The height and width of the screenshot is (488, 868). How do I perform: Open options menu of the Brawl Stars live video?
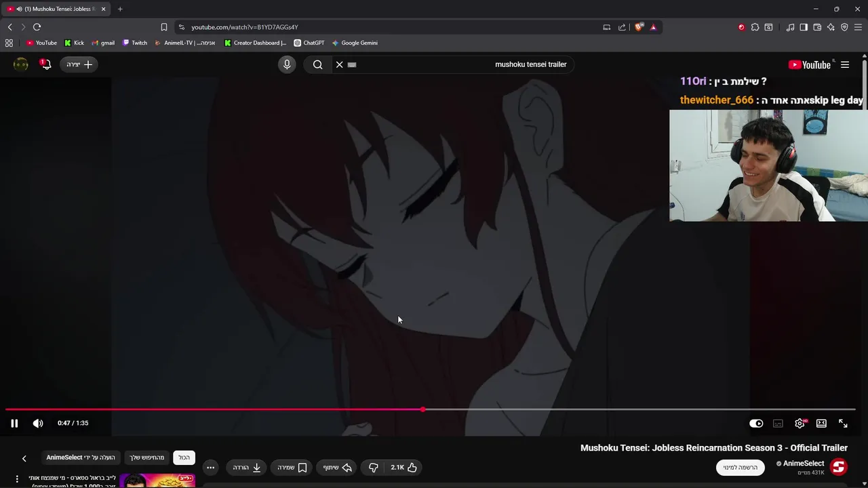[x=17, y=479]
